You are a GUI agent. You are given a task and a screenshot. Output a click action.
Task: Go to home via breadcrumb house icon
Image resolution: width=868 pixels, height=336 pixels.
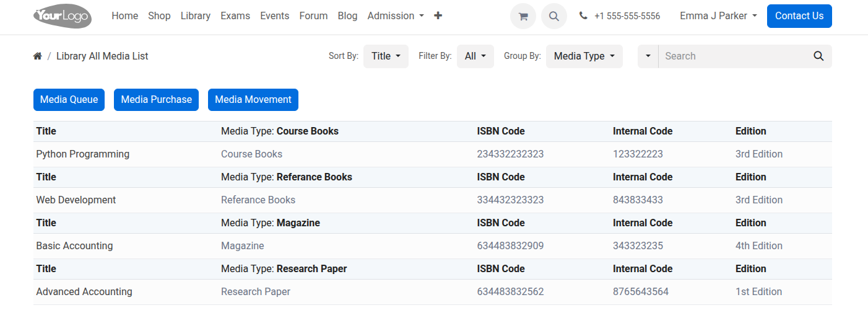point(38,56)
